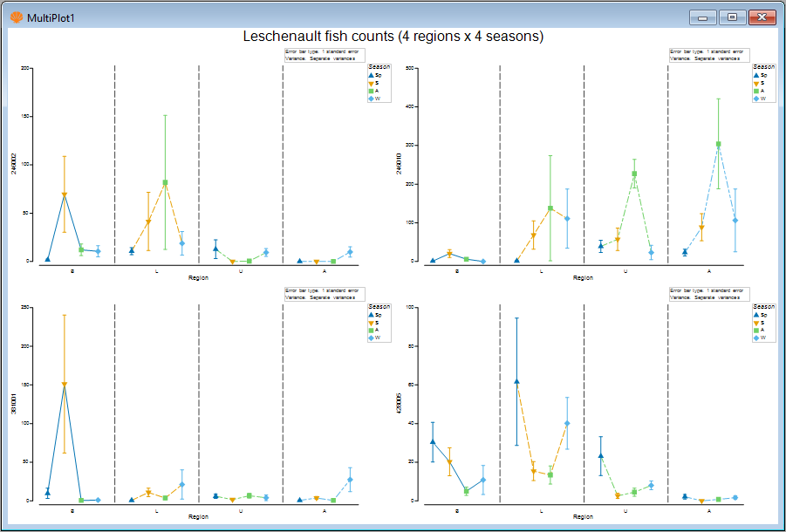Select the Sp triangle marker in the 100-max plot legend

(756, 315)
